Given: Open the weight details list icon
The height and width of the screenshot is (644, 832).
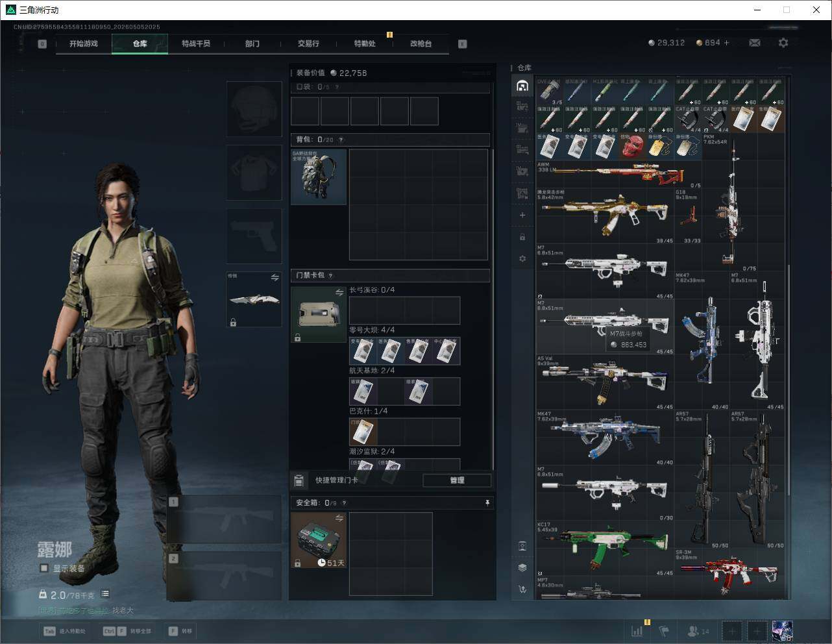Looking at the screenshot, I should tap(105, 594).
